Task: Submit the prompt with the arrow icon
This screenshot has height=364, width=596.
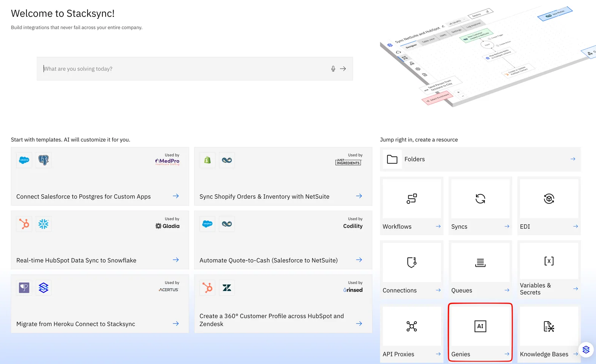Action: [x=343, y=69]
